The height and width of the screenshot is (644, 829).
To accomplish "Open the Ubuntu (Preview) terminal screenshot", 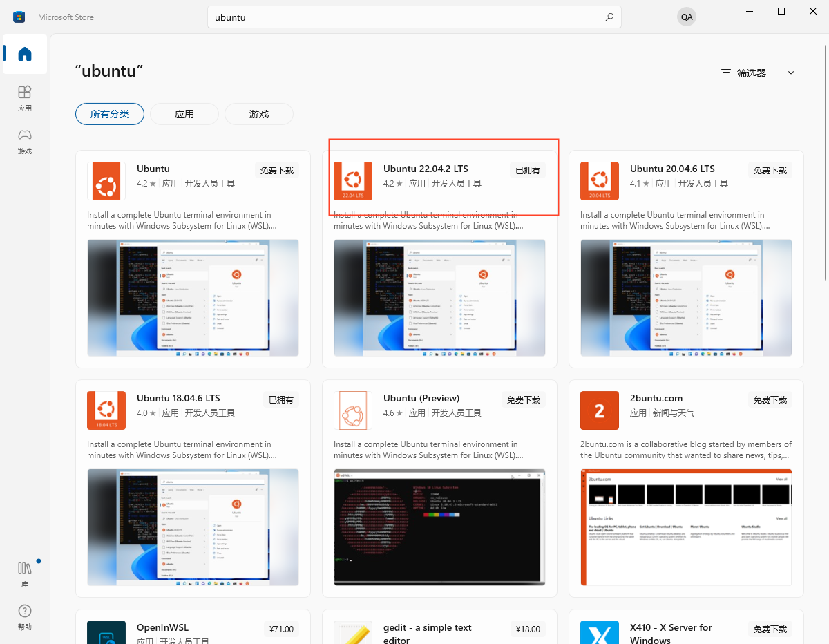I will [439, 527].
